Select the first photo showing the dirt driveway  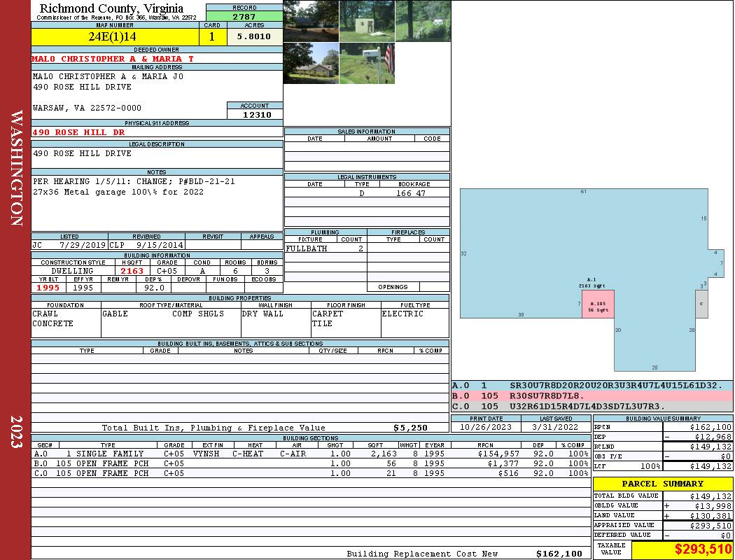[x=311, y=21]
